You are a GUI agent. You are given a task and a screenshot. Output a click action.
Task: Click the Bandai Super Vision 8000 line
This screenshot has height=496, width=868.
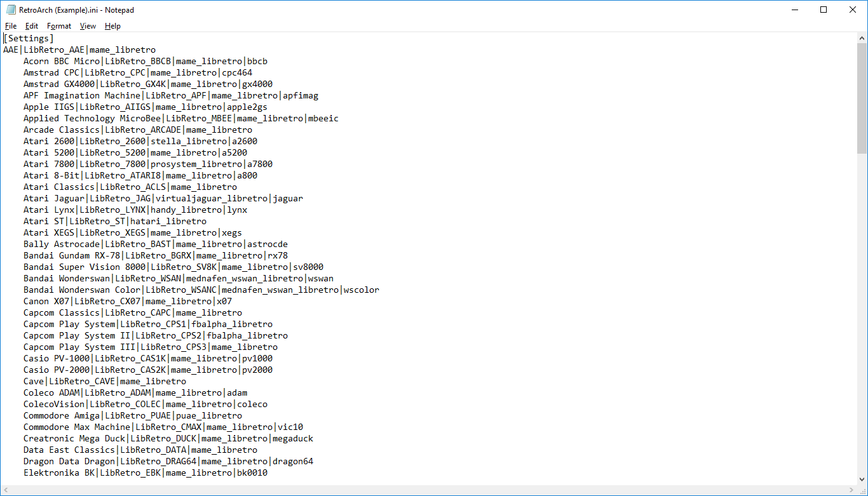[173, 267]
